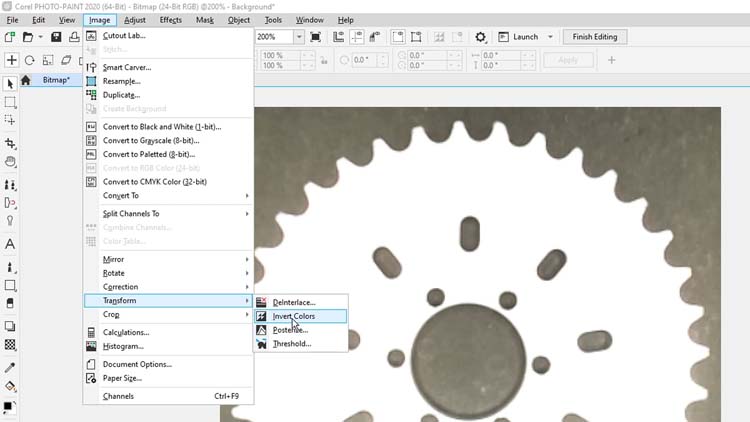Expand the Mirror submenu
Image resolution: width=750 pixels, height=422 pixels.
(x=247, y=259)
